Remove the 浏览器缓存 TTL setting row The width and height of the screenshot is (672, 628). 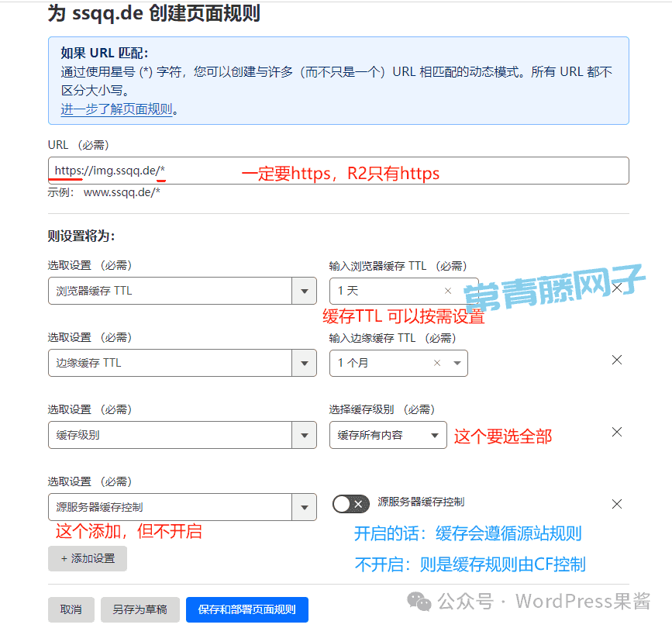point(617,288)
